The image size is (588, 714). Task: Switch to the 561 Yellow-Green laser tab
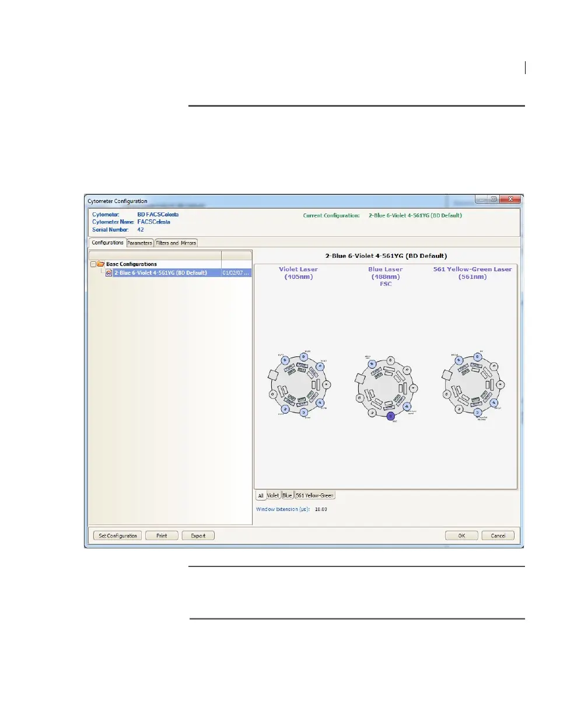click(315, 495)
